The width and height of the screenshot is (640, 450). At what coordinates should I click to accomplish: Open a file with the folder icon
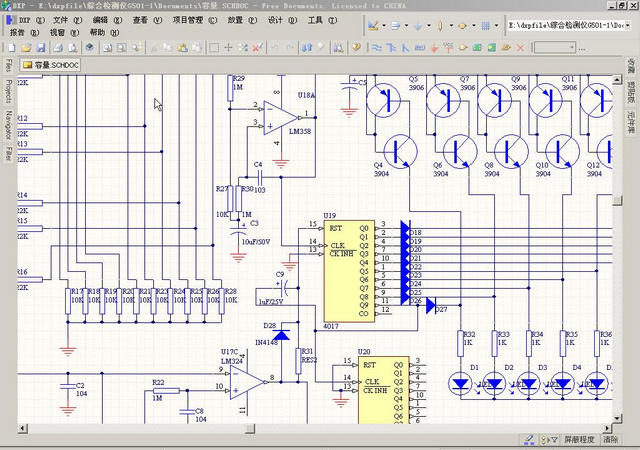click(x=26, y=48)
